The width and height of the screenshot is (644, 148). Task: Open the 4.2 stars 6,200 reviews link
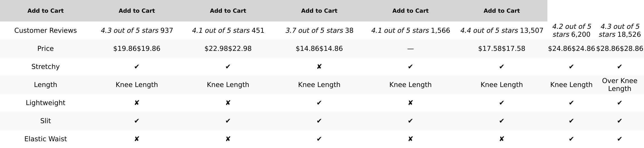571,31
